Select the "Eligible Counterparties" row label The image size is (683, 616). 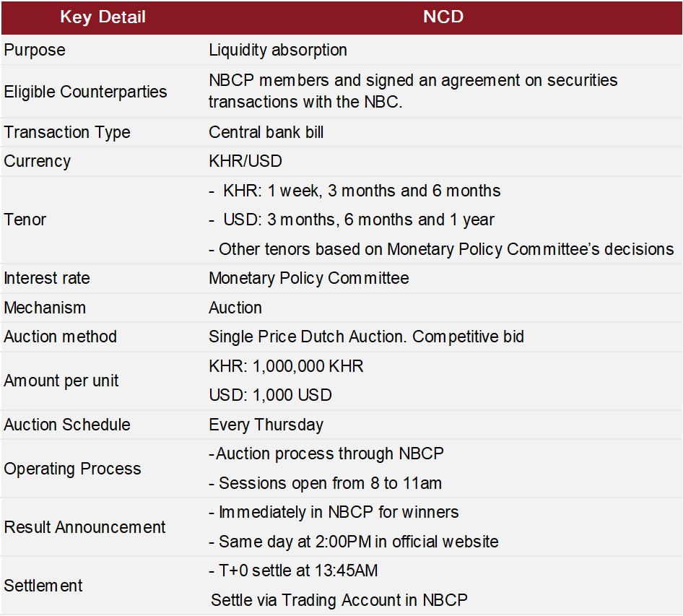85,92
